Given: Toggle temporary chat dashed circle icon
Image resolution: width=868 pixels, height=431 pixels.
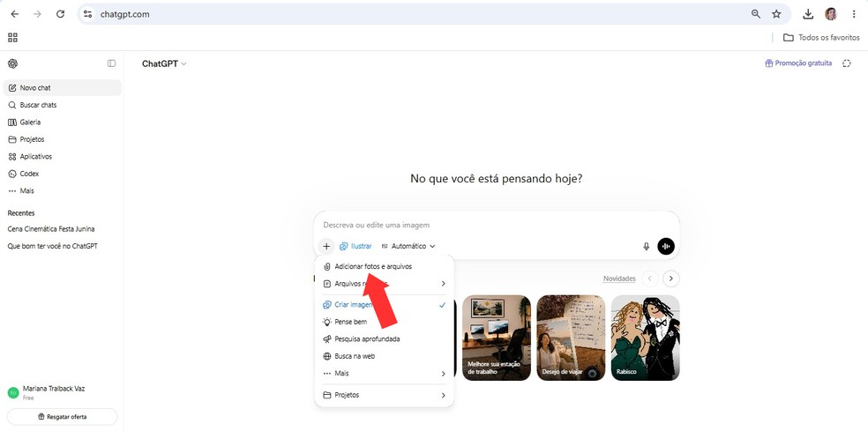Looking at the screenshot, I should 847,63.
